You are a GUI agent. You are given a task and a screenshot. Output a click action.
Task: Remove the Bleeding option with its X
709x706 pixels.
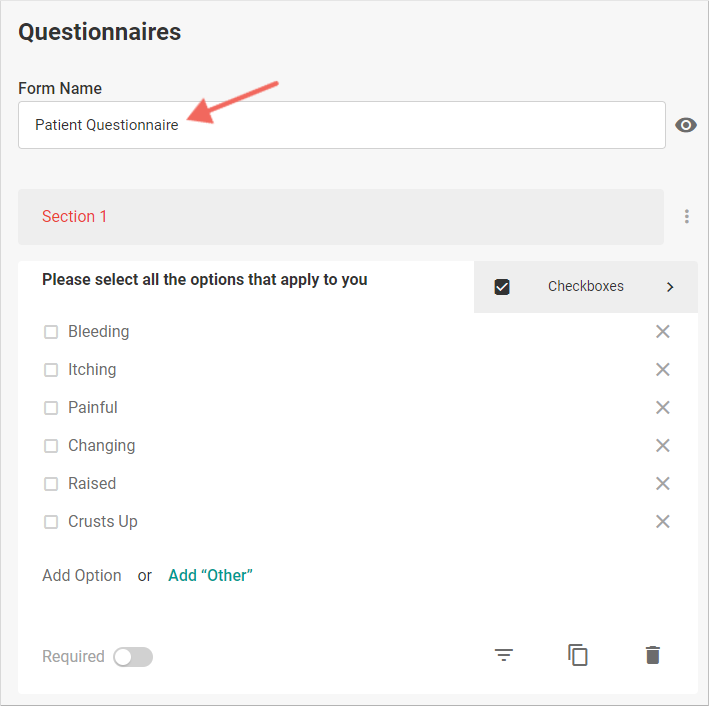tap(662, 332)
